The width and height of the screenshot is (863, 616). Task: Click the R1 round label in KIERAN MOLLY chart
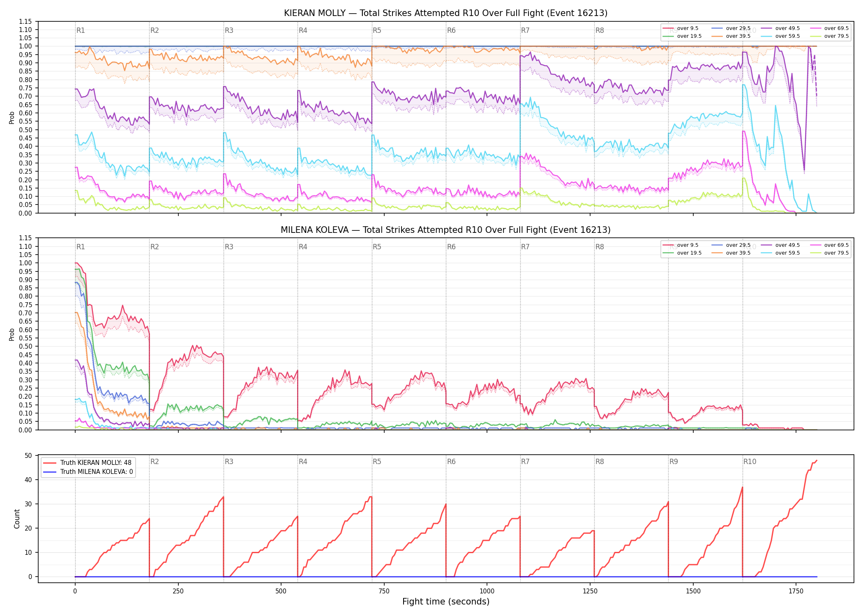coord(81,30)
